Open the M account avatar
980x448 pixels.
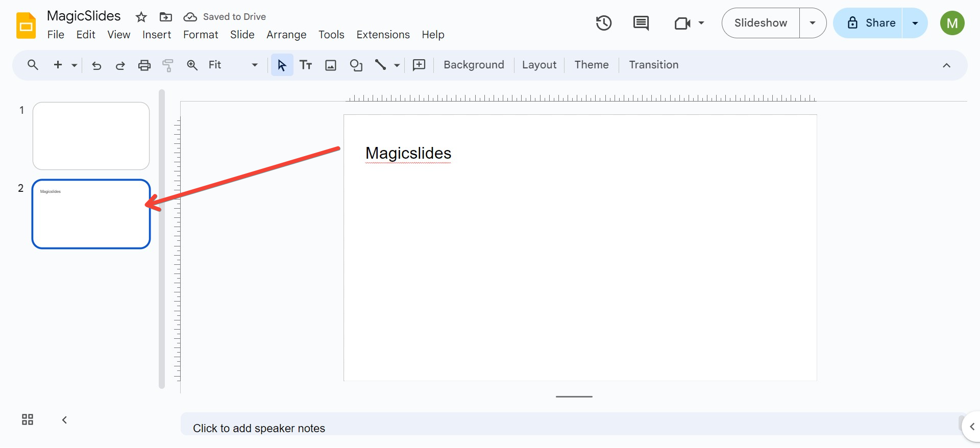(x=952, y=23)
